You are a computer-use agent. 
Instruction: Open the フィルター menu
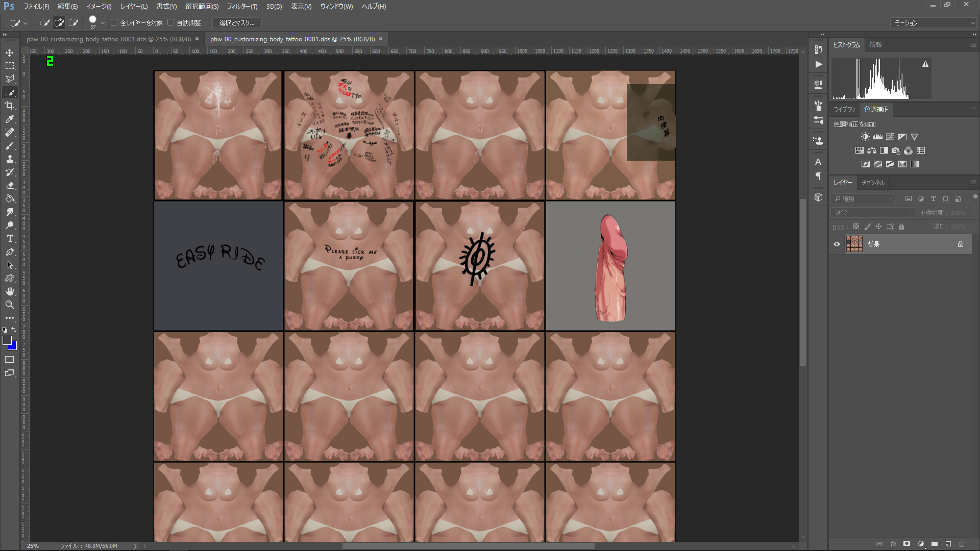click(242, 6)
